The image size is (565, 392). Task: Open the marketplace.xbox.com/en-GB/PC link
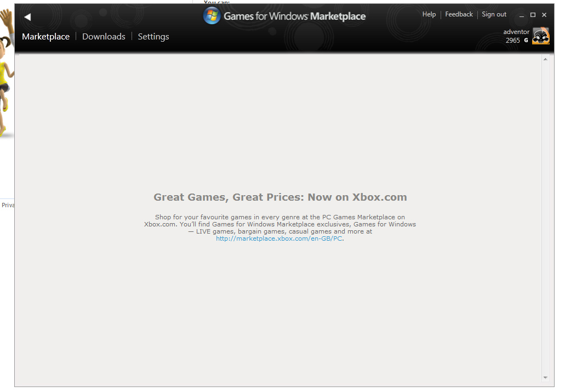pos(279,239)
